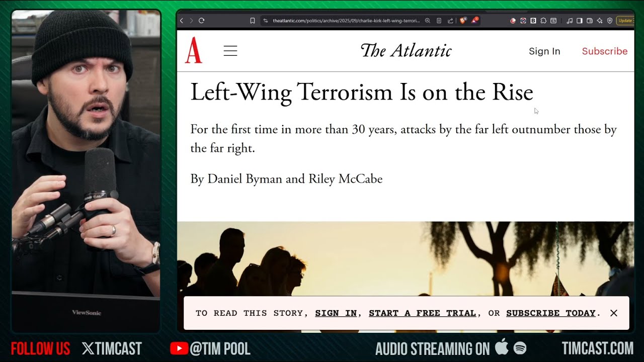644x362 pixels.
Task: Click the subheading starting "For the first time"
Action: (x=404, y=138)
